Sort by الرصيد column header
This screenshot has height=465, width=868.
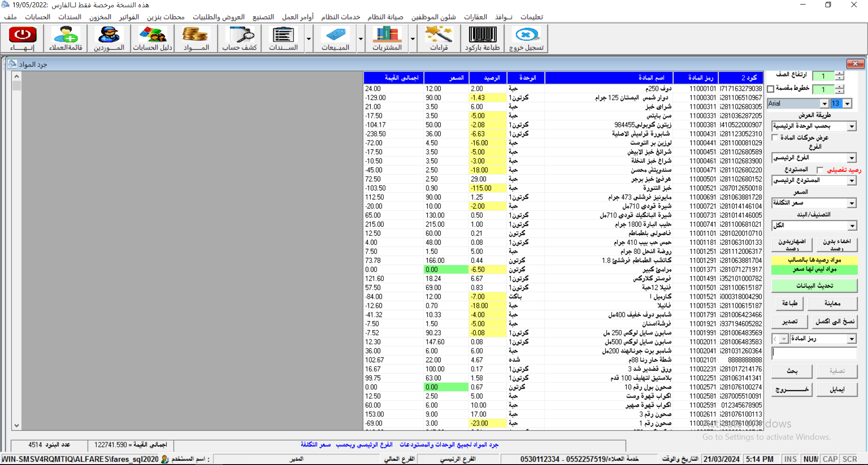(x=488, y=78)
